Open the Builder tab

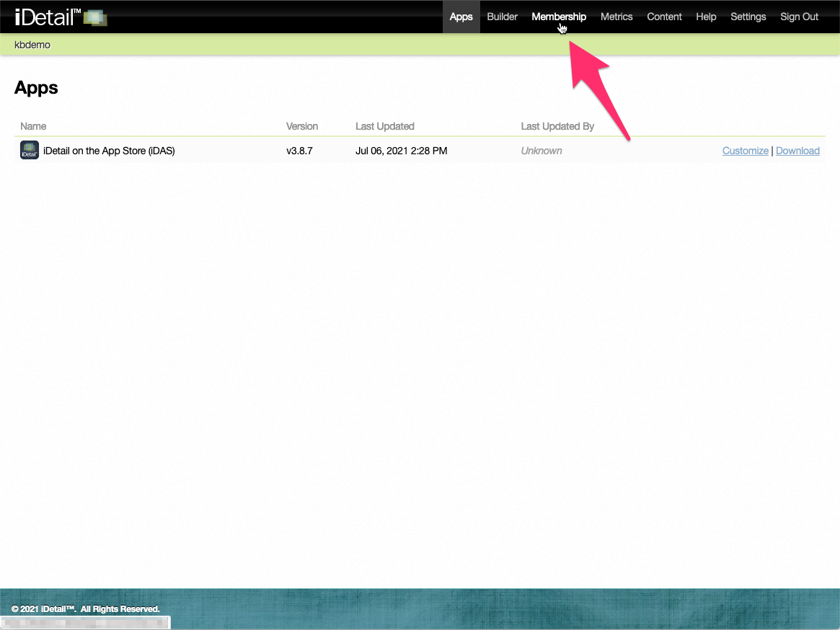[502, 17]
